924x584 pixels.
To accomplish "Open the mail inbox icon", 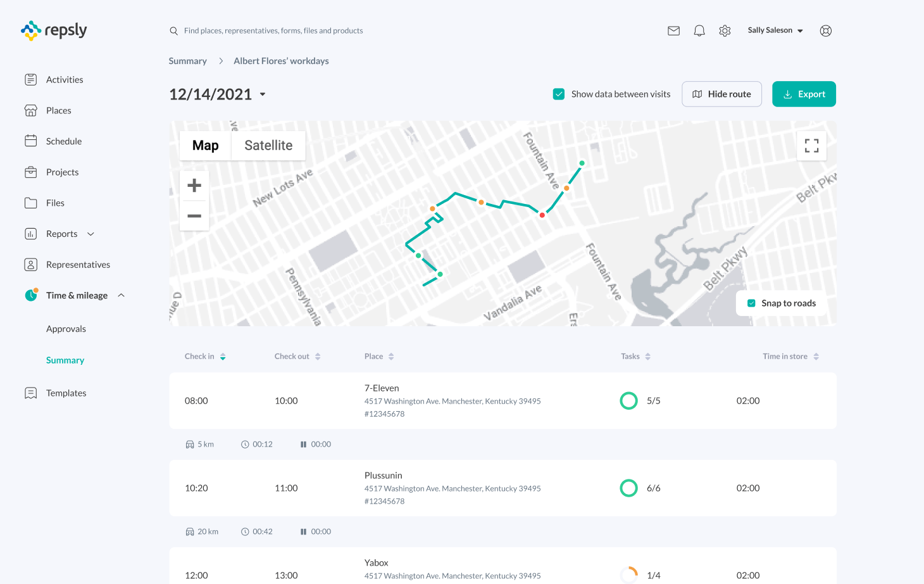I will coord(673,30).
